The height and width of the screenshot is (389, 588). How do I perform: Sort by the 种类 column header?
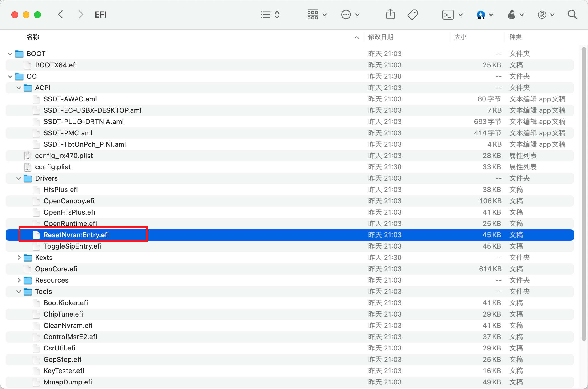(x=515, y=37)
